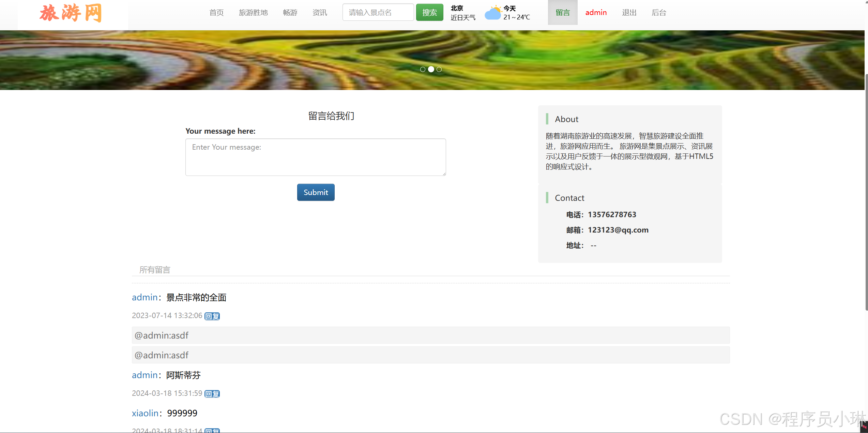Screen dimensions: 868x433
Task: Click the xiaolin username link
Action: pyautogui.click(x=145, y=413)
